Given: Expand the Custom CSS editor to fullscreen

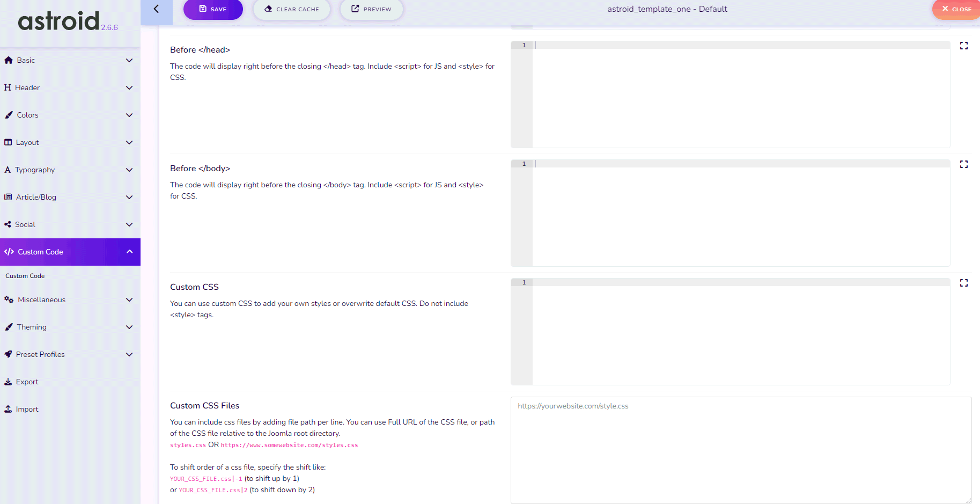Looking at the screenshot, I should tap(963, 282).
